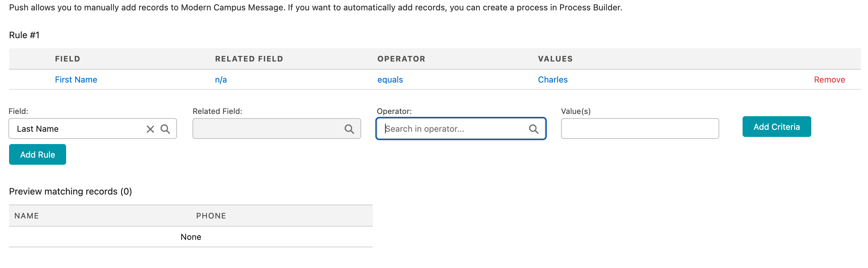Click the Related Field search icon

349,129
